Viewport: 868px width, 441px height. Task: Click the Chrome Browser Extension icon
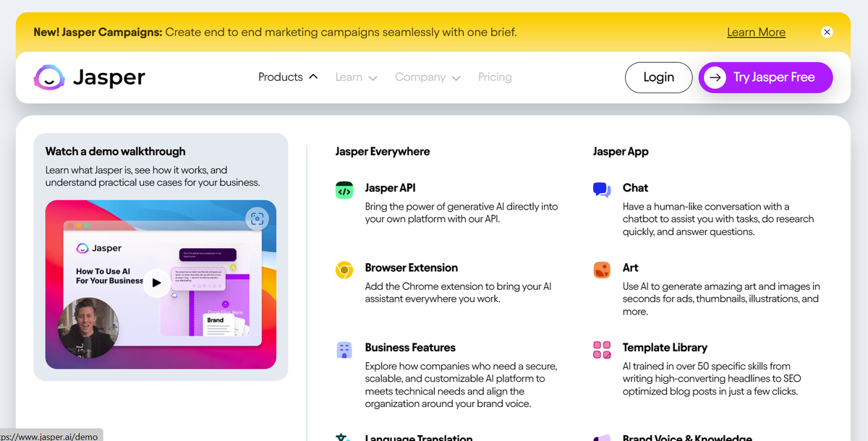344,270
